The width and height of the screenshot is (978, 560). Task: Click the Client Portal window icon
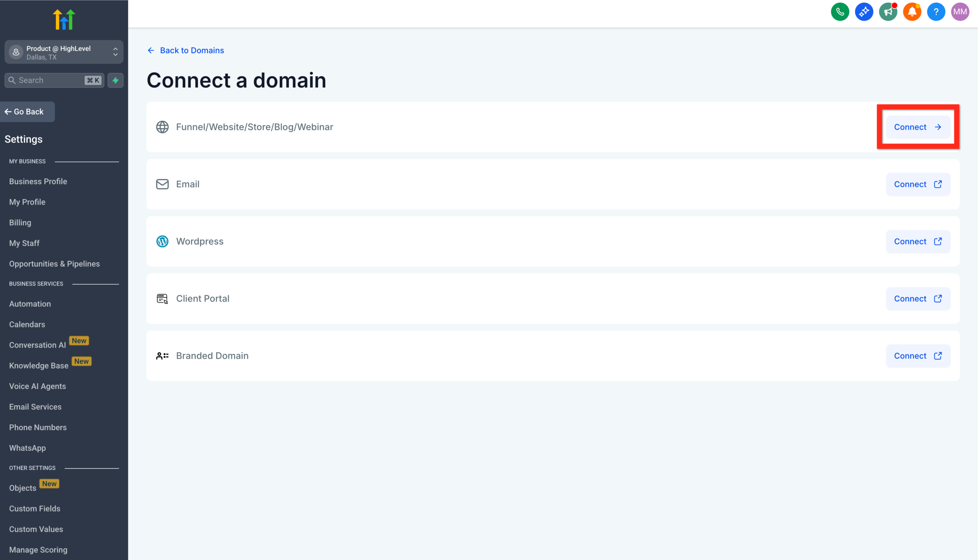(x=162, y=298)
